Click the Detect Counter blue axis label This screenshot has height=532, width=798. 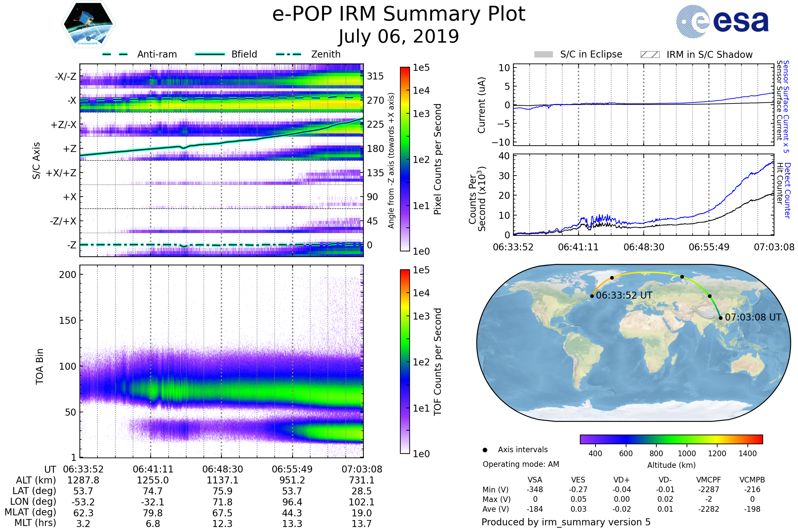(787, 190)
